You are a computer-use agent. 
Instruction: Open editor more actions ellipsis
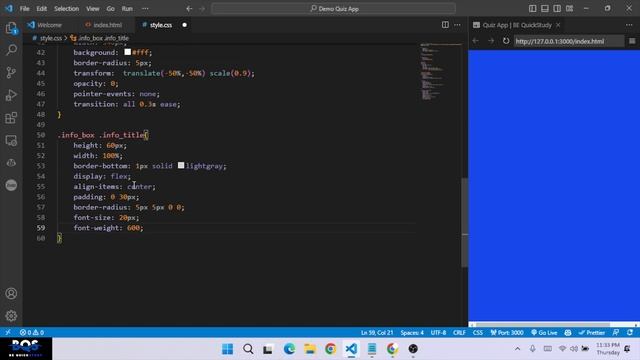click(458, 25)
